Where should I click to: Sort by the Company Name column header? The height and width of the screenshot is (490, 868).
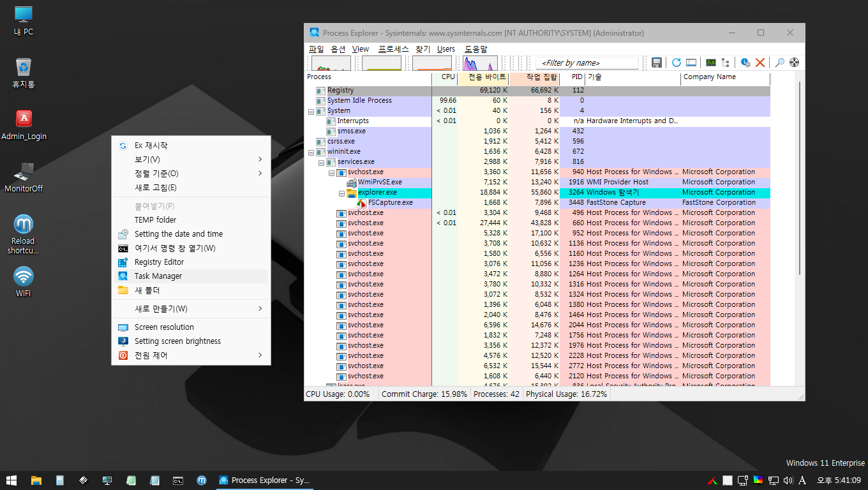[x=725, y=77]
